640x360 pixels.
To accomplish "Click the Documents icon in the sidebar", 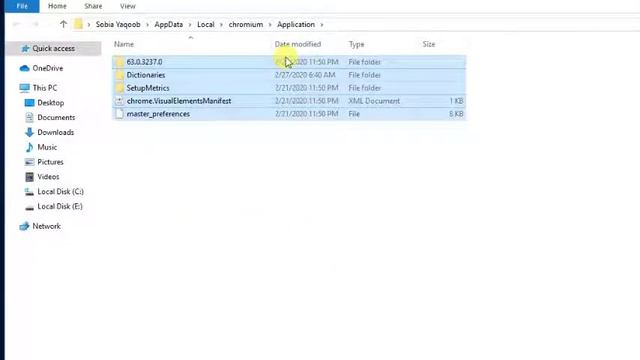I will pyautogui.click(x=29, y=118).
